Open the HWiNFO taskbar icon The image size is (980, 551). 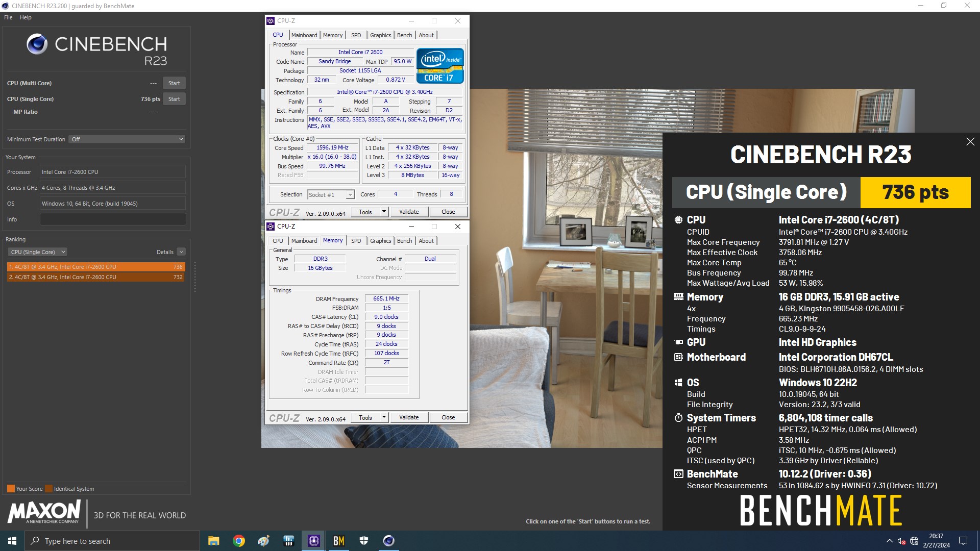(x=289, y=541)
